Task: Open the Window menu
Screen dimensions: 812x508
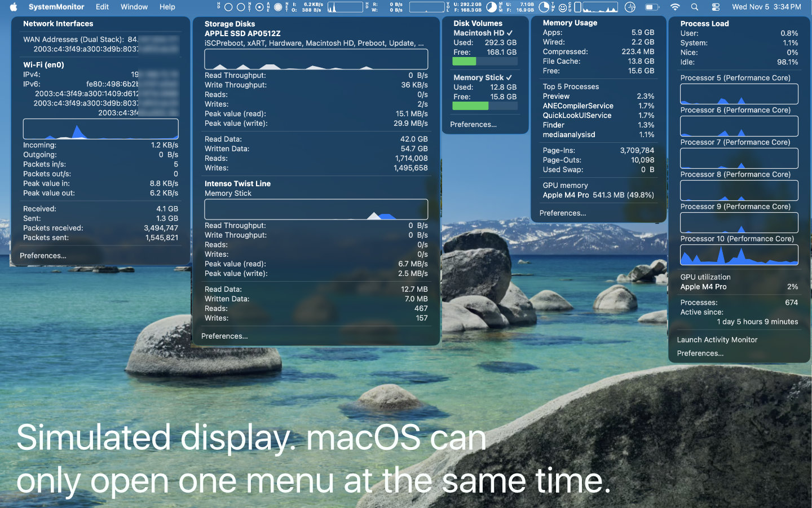Action: point(134,7)
